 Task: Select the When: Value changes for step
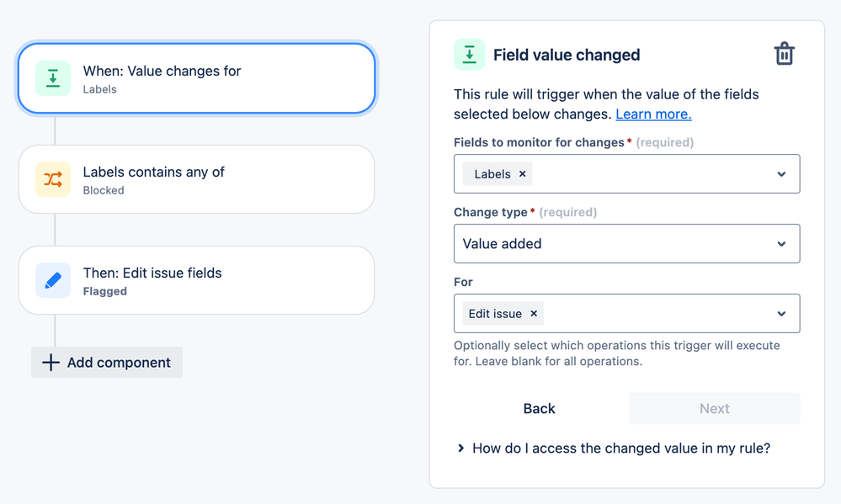pyautogui.click(x=196, y=78)
